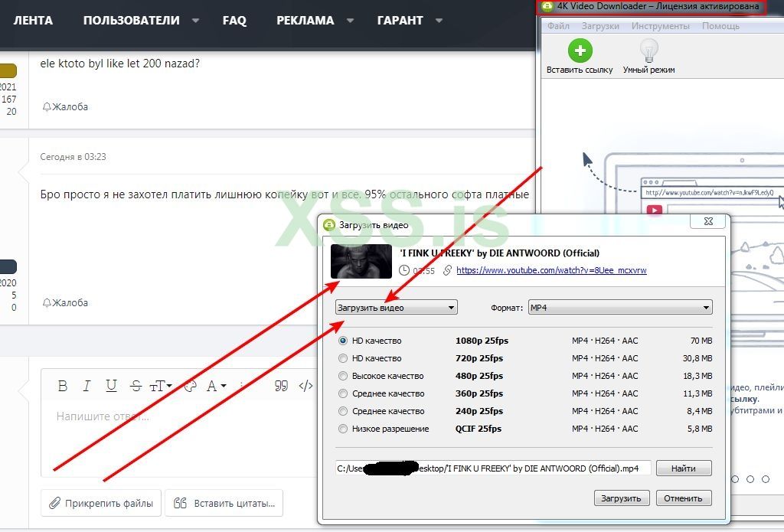This screenshot has width=784, height=532.
Task: Open the font size TT dropdown
Action: pos(161,386)
